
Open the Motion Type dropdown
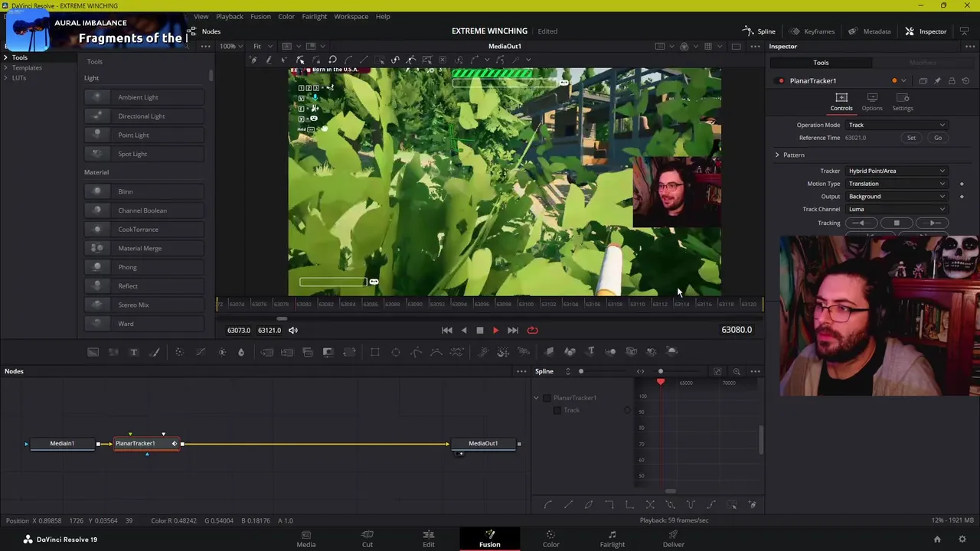pyautogui.click(x=896, y=184)
